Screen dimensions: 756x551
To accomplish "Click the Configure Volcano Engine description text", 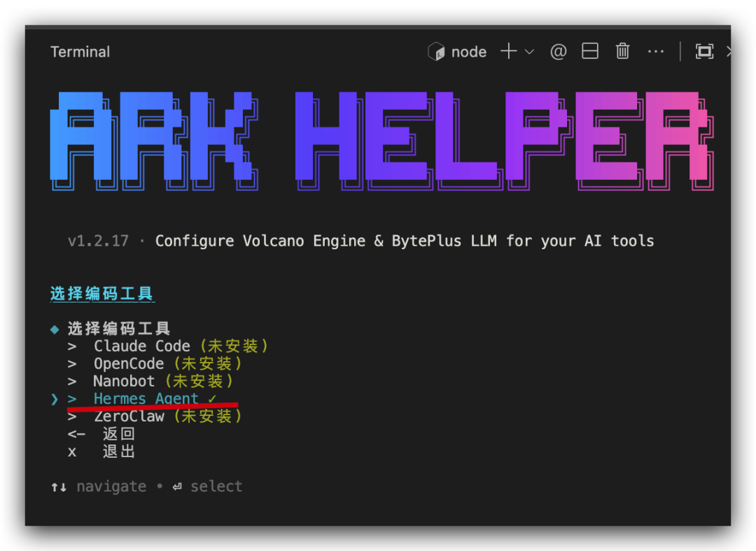I will (405, 241).
